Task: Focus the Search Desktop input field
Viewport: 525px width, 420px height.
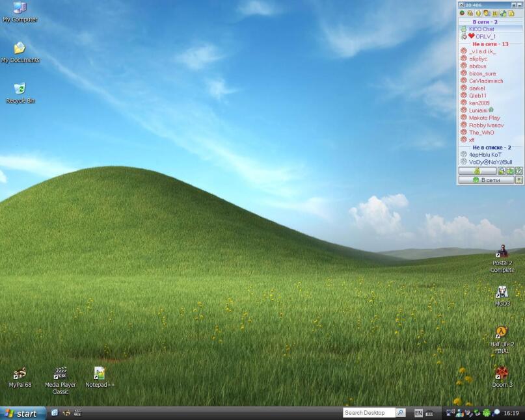Action: tap(370, 413)
